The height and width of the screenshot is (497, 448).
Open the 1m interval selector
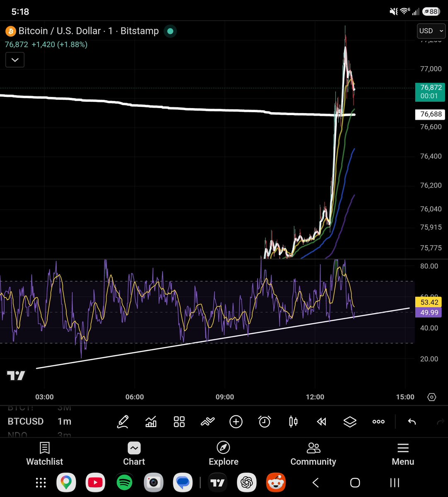64,421
